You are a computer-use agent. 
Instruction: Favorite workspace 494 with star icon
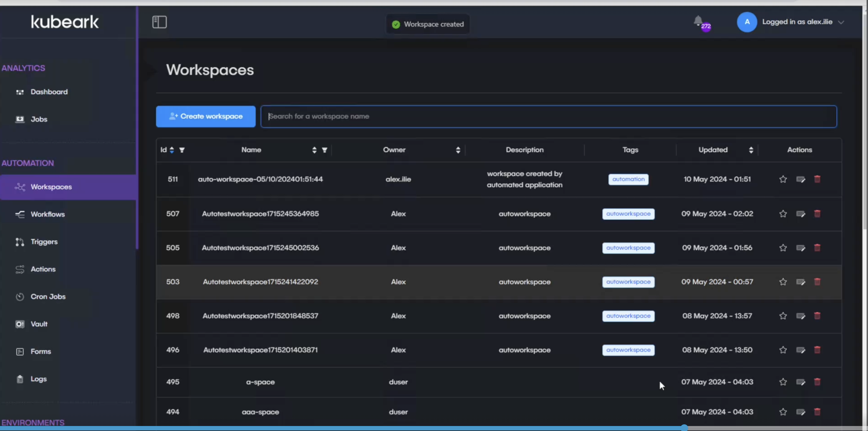click(783, 412)
